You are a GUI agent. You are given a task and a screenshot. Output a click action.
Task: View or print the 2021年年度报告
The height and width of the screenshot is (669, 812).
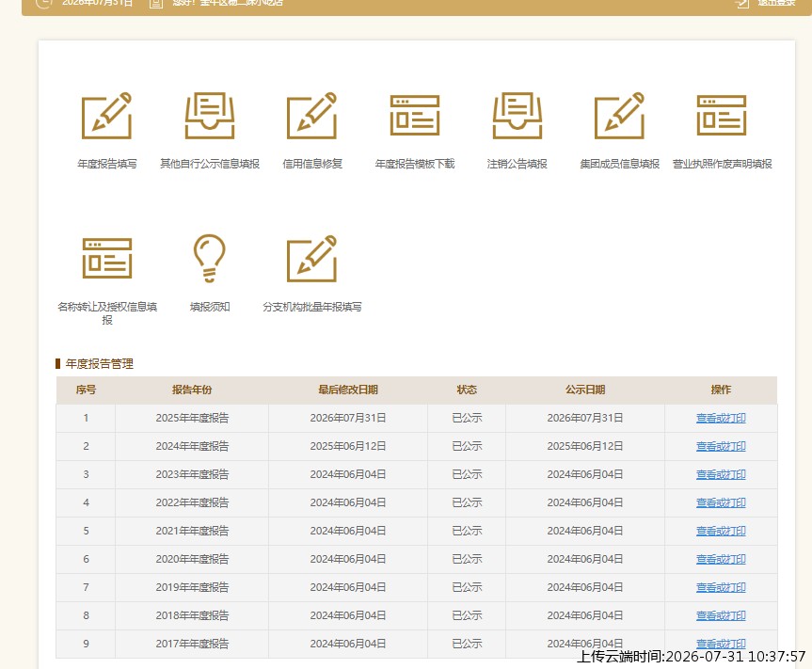721,531
